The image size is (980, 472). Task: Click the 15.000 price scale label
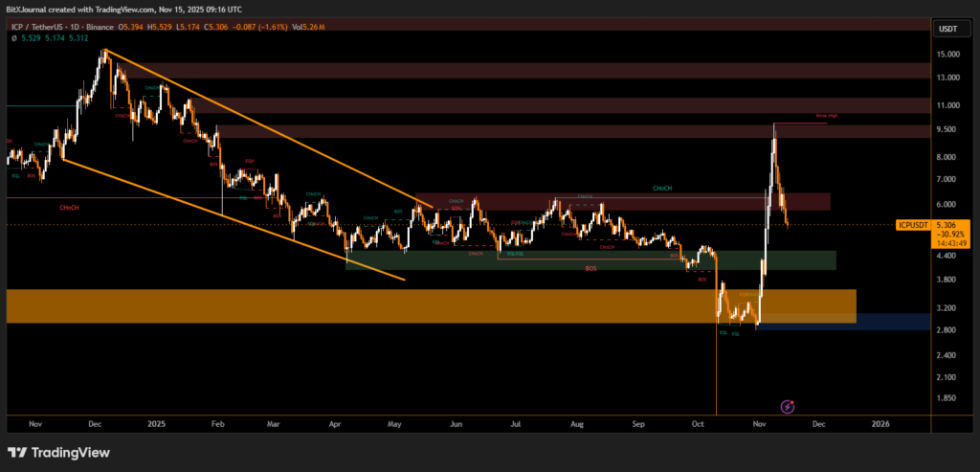947,55
